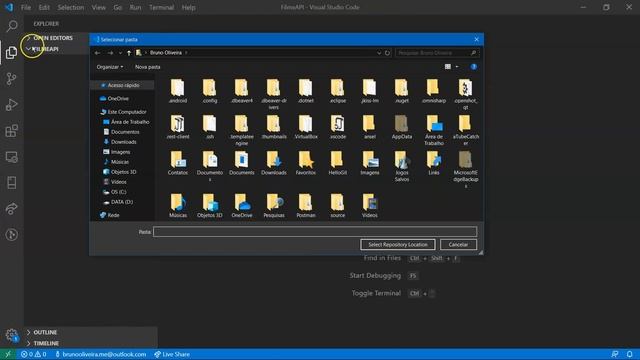
Task: Open the File menu
Action: click(x=26, y=7)
